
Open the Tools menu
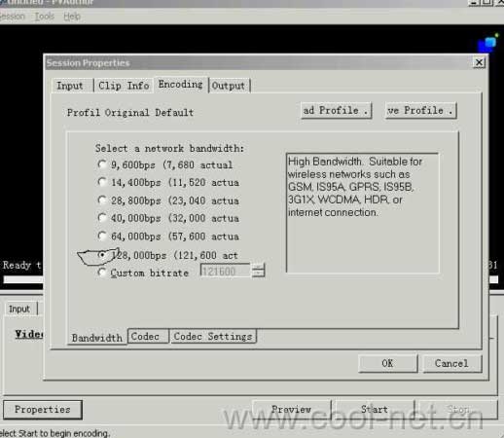(x=45, y=17)
